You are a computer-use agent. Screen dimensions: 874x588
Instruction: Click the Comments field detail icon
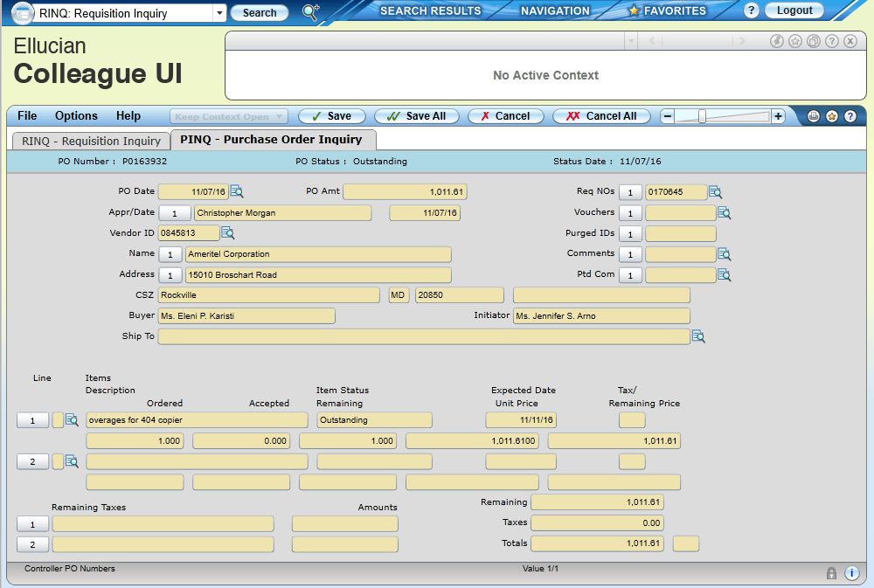coord(724,254)
